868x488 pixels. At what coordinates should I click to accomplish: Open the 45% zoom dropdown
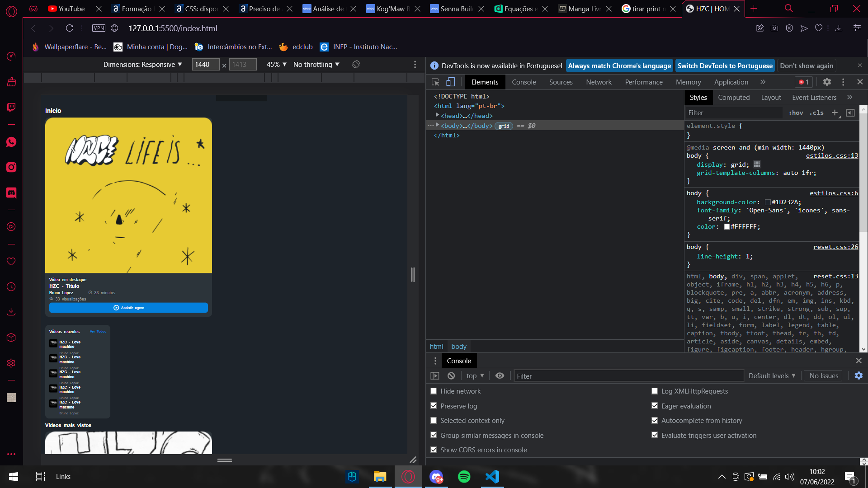point(277,64)
